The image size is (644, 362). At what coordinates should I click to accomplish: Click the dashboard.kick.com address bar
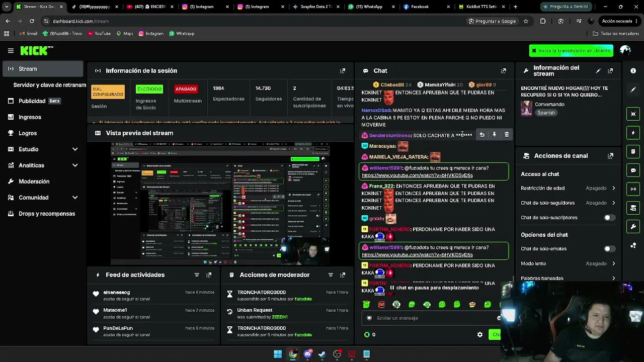(x=252, y=21)
